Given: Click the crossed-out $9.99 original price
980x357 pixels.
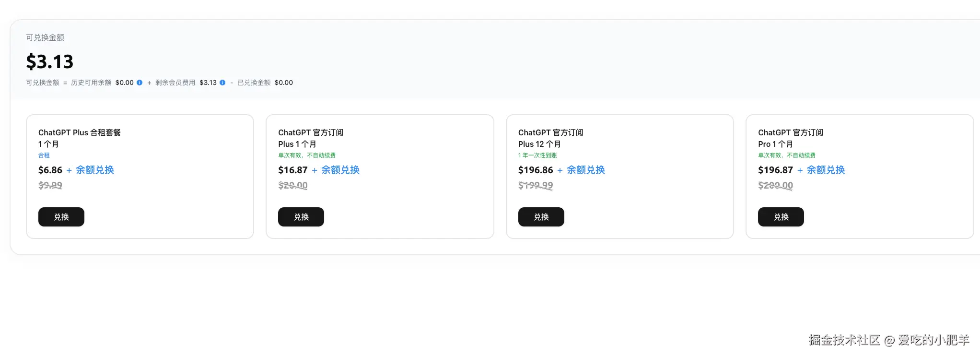Looking at the screenshot, I should pos(50,185).
